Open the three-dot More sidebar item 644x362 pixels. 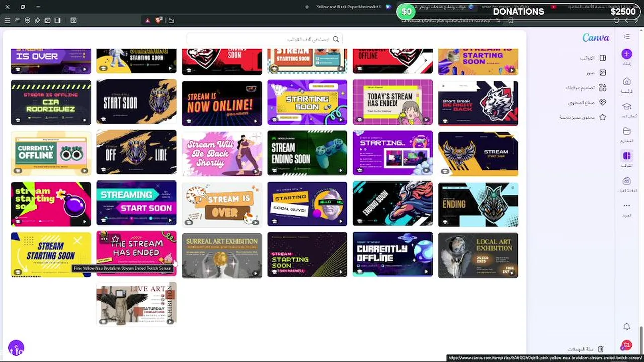coord(627,205)
